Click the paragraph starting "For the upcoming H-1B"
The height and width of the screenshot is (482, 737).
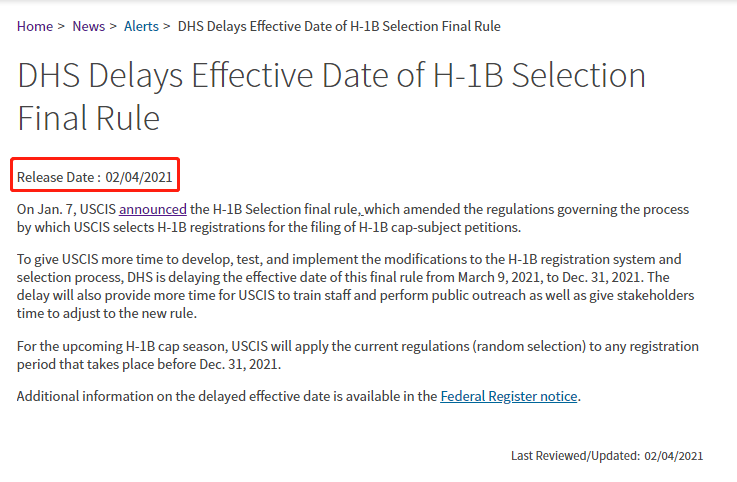[358, 355]
